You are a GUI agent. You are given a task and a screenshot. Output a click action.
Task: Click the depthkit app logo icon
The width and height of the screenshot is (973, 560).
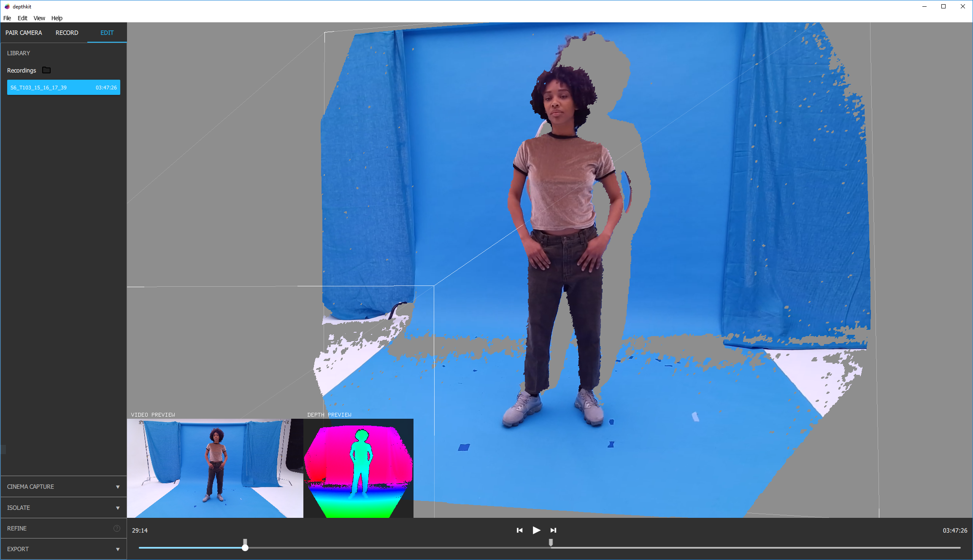point(7,6)
